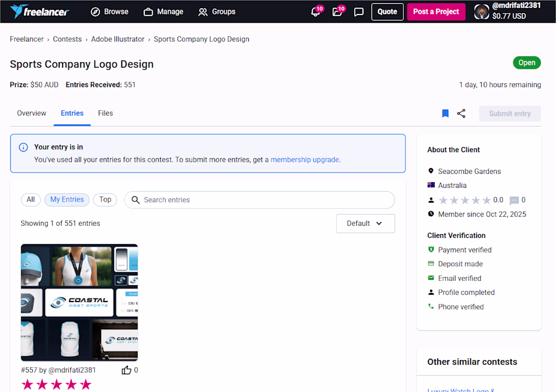The height and width of the screenshot is (392, 556).
Task: Toggle the bookmark icon for this contest
Action: point(445,114)
